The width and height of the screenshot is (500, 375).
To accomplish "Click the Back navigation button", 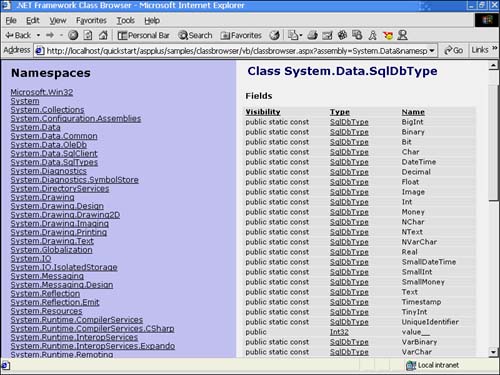I will click(18, 35).
